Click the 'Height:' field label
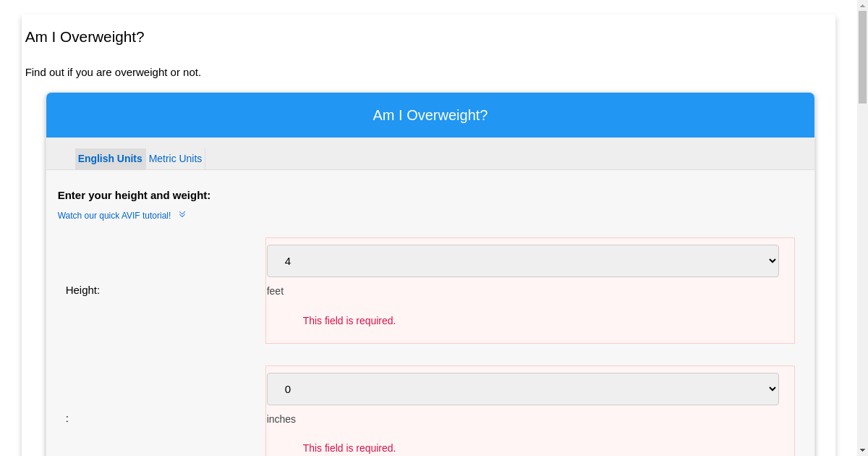 point(82,290)
